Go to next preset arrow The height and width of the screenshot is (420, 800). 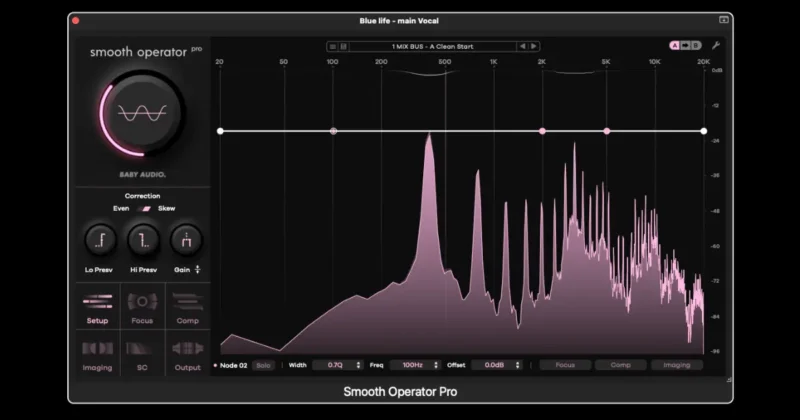pyautogui.click(x=534, y=46)
